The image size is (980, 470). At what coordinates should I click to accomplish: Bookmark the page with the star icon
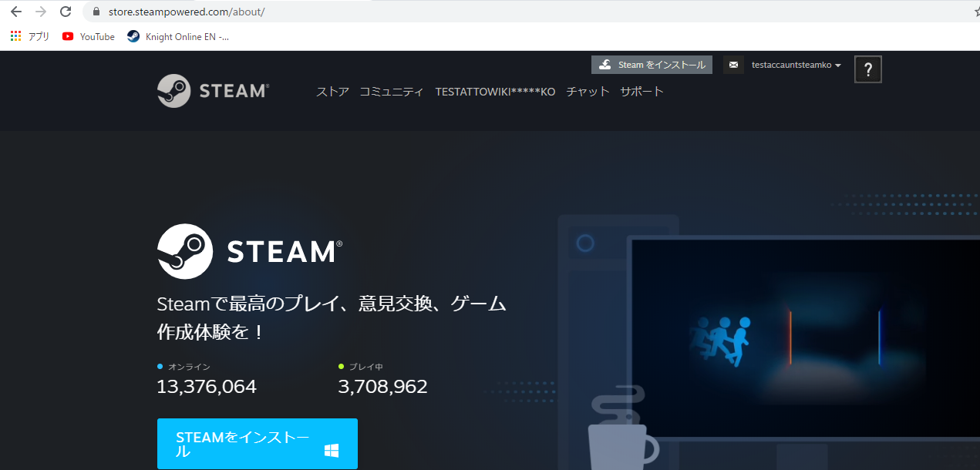[976, 12]
